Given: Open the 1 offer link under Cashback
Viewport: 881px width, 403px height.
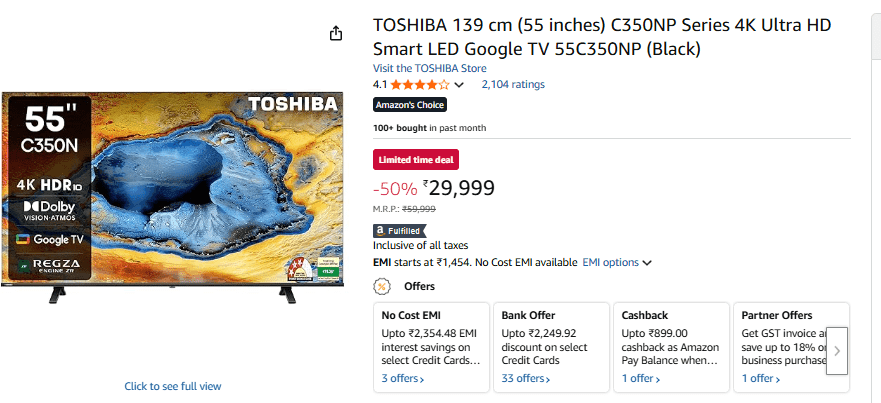Looking at the screenshot, I should pyautogui.click(x=641, y=379).
